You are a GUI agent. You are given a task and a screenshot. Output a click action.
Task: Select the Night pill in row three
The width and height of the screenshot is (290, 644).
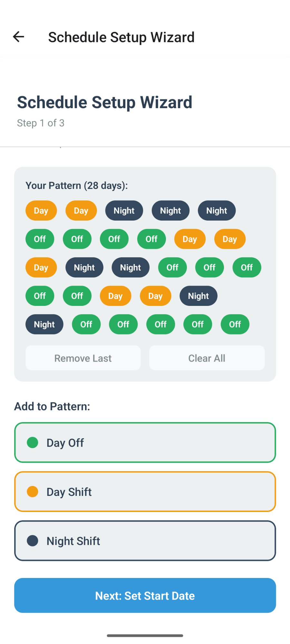tap(84, 267)
